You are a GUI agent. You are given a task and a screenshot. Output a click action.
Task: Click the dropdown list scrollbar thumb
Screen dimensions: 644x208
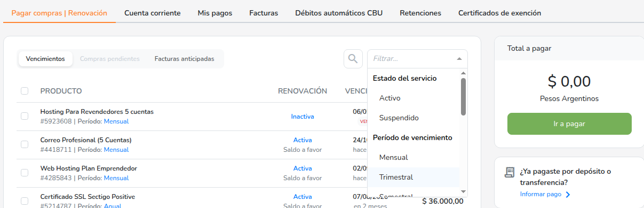coord(463,96)
